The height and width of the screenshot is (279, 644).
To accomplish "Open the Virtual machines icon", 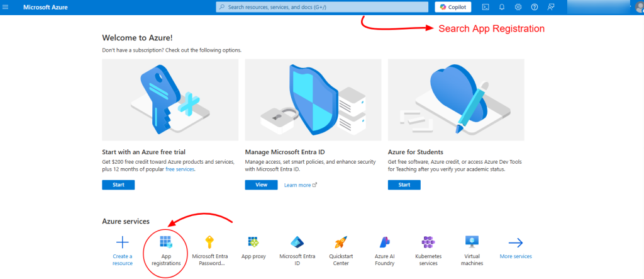I will [472, 242].
